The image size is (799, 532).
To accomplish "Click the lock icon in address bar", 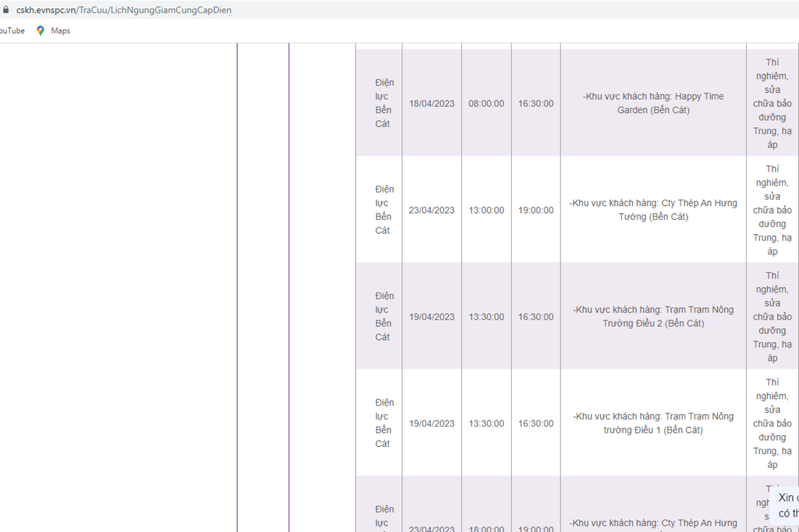I will [x=5, y=9].
